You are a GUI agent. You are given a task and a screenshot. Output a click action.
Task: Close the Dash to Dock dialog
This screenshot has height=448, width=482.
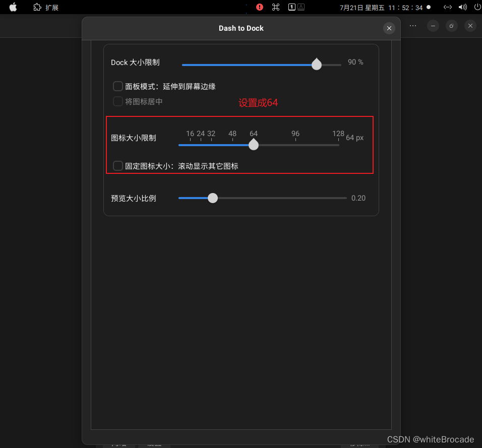[x=389, y=28]
